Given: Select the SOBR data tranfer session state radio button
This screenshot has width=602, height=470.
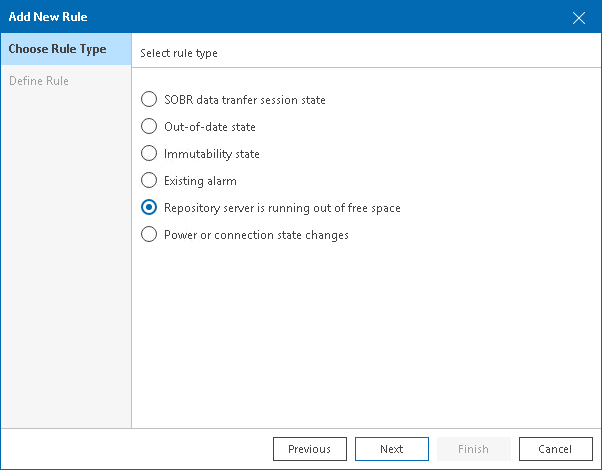Looking at the screenshot, I should pos(149,100).
